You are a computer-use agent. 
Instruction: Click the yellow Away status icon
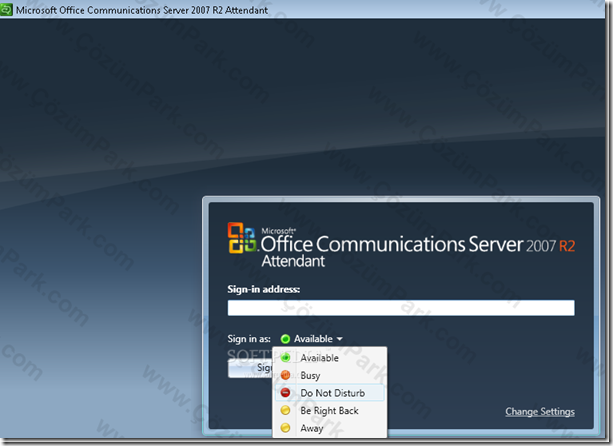[x=286, y=428]
